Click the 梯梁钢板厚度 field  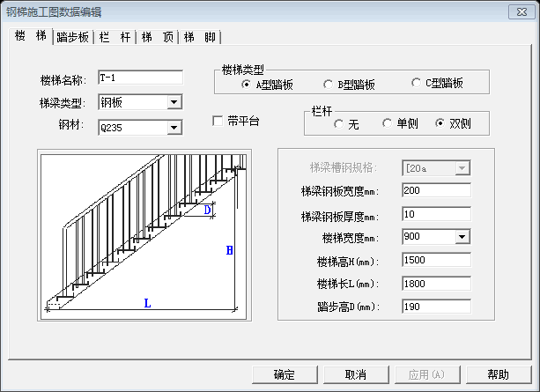click(436, 214)
